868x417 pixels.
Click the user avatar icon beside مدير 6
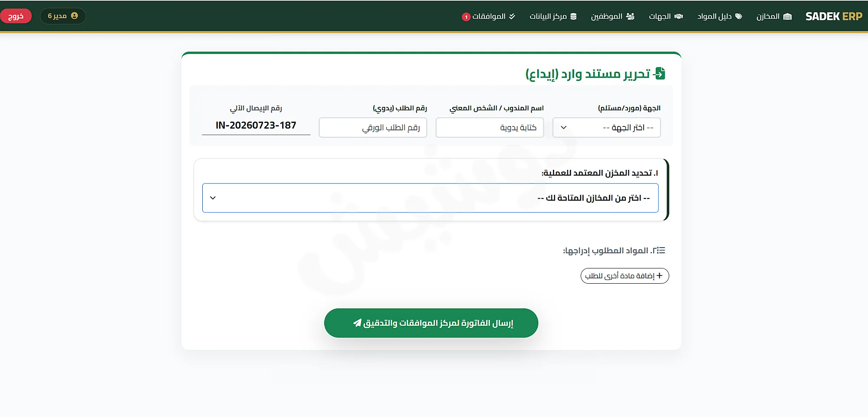[x=74, y=16]
